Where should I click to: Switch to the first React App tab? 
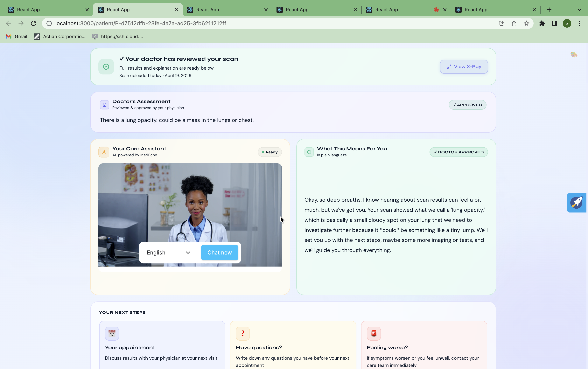[x=46, y=10]
